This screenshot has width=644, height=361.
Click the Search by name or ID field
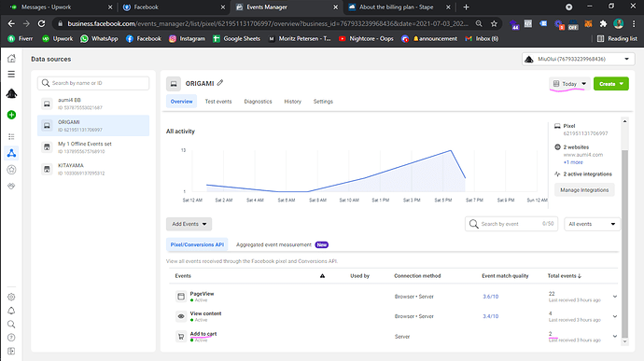click(93, 83)
